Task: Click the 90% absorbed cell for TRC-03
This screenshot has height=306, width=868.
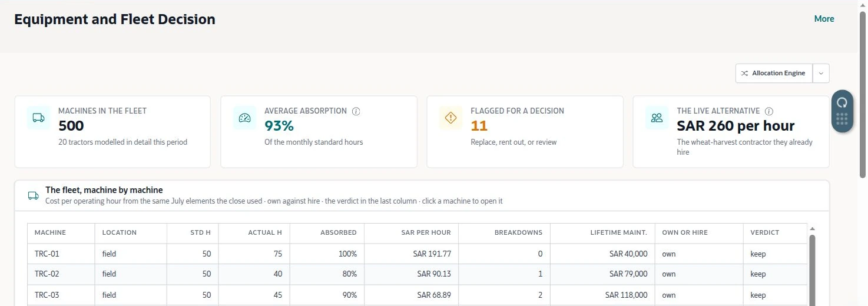Action: pos(327,295)
